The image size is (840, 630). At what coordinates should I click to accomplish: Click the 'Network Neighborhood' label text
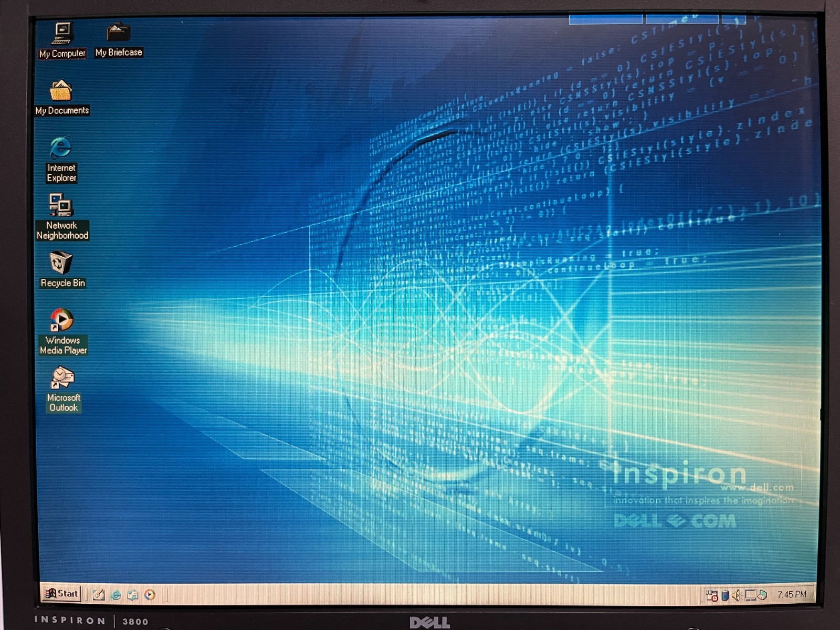[x=62, y=230]
